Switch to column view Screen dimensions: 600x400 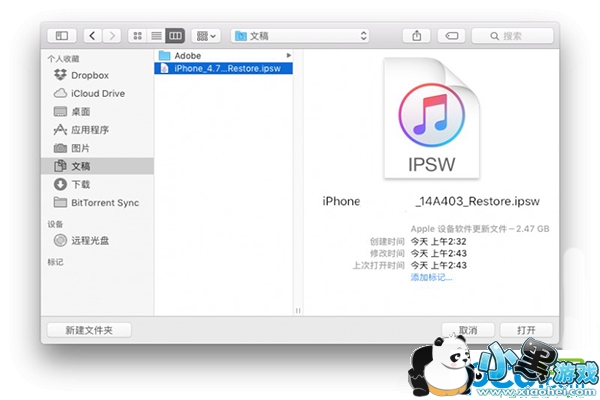(175, 36)
